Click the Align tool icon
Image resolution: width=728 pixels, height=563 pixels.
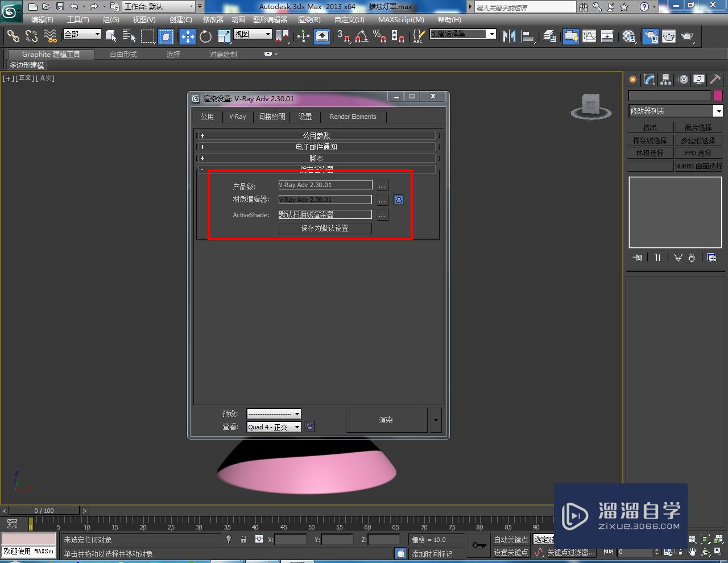tap(528, 36)
